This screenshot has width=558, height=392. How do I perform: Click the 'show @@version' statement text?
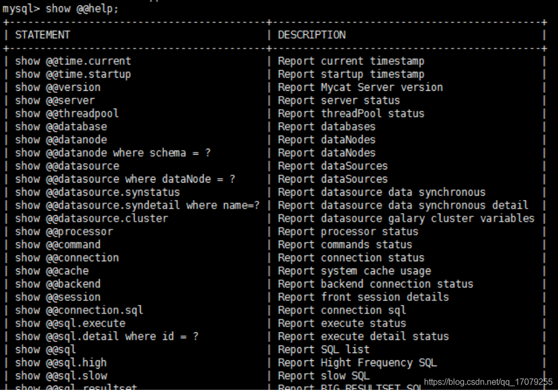click(x=57, y=88)
